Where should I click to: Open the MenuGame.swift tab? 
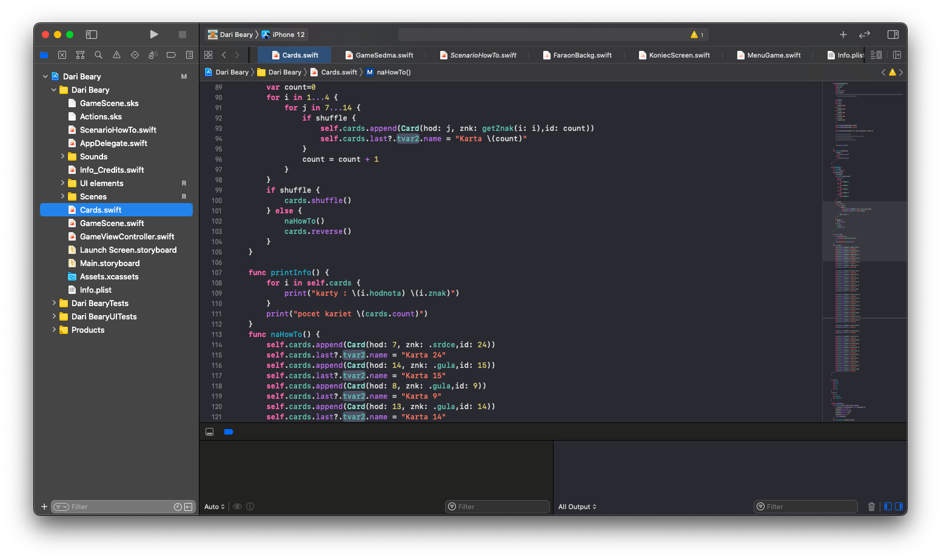[773, 55]
